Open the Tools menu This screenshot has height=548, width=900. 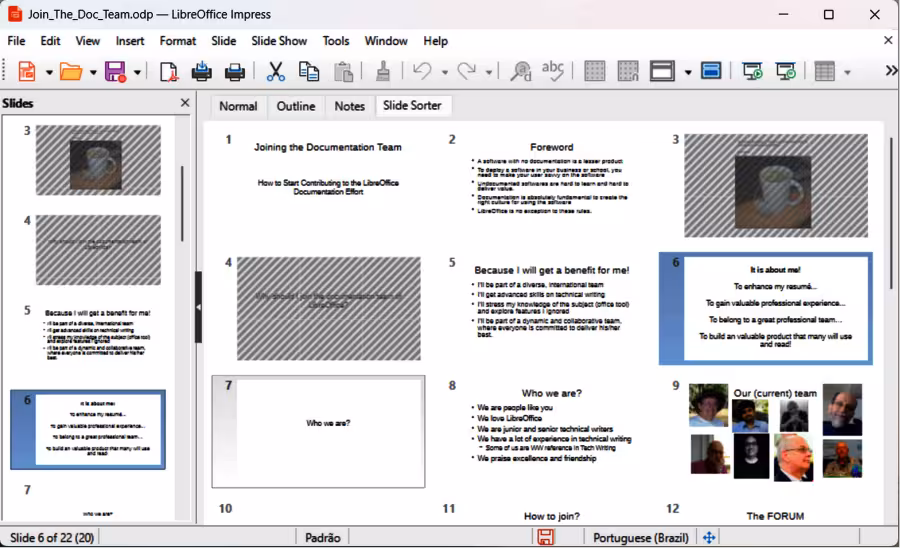click(x=336, y=41)
